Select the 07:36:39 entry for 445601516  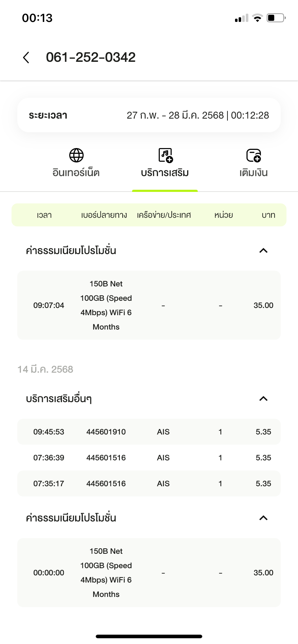[149, 457]
